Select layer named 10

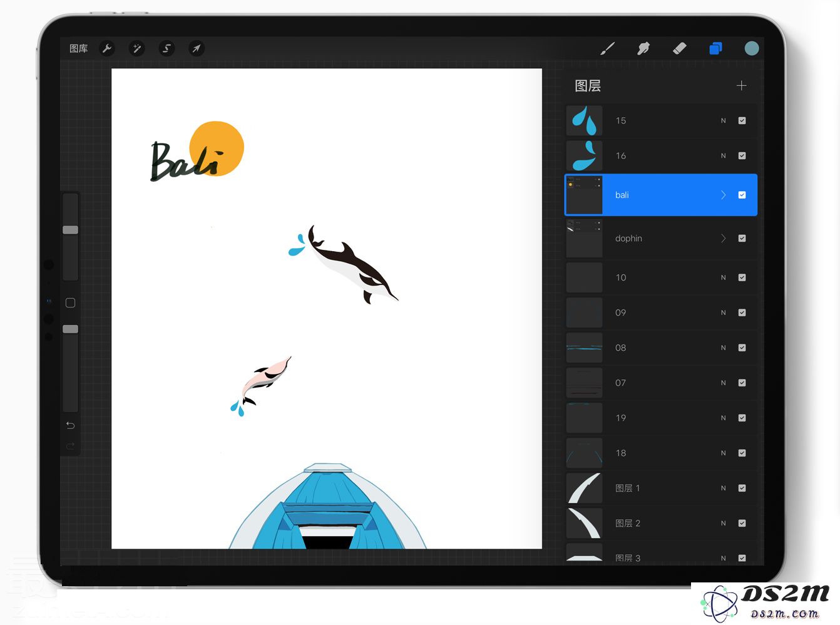[661, 277]
